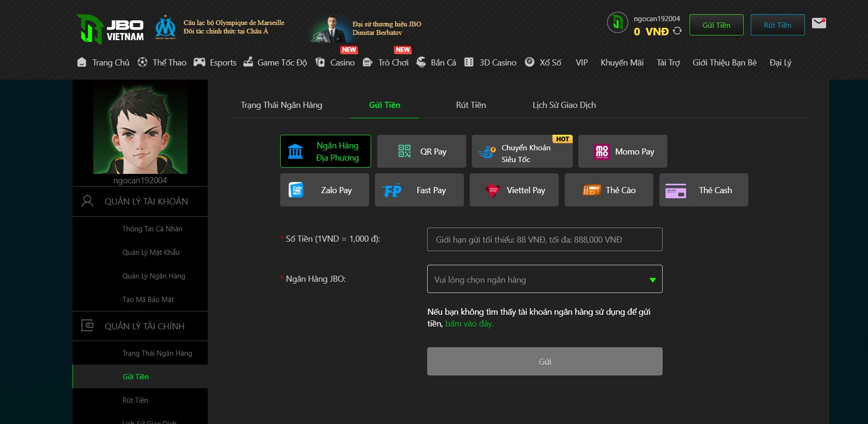Click the Thể Thao soccer ball icon
The height and width of the screenshot is (424, 868).
(142, 62)
